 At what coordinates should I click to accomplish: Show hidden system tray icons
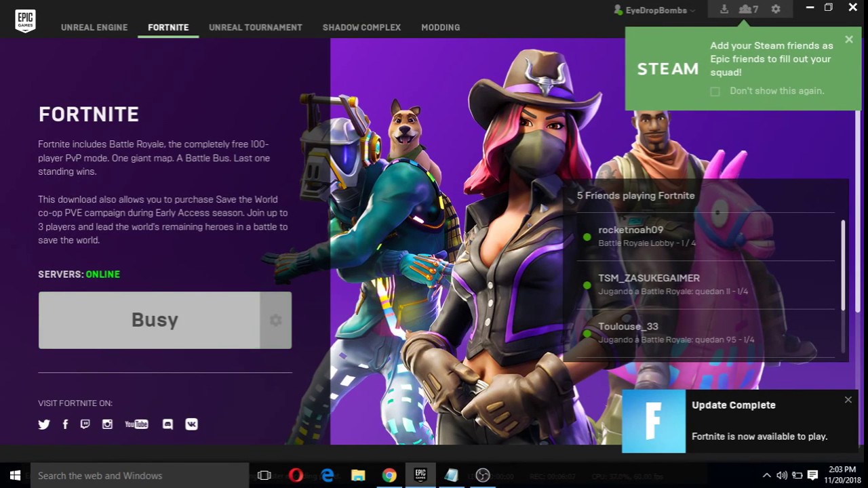pyautogui.click(x=767, y=475)
